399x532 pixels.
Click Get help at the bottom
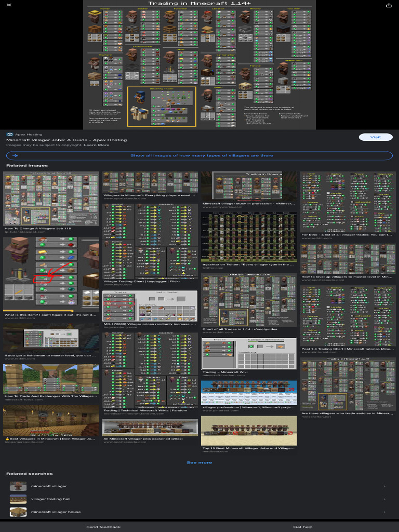[x=303, y=527]
